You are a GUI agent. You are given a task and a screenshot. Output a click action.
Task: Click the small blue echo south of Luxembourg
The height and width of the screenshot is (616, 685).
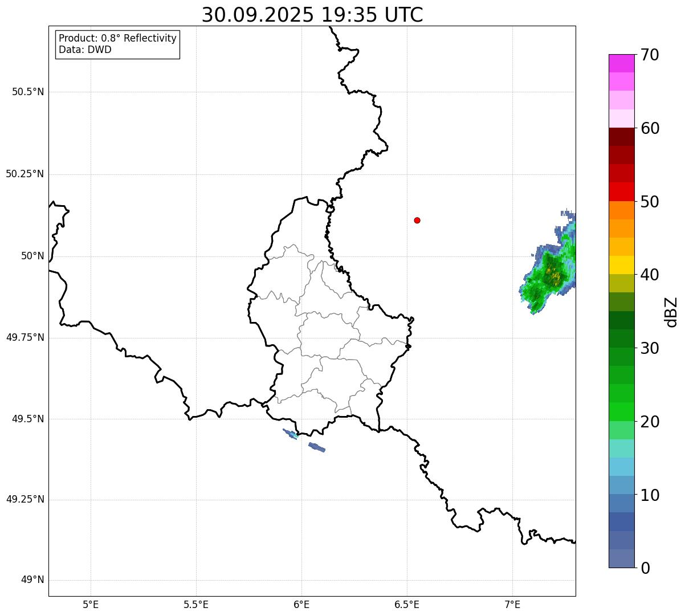pyautogui.click(x=317, y=447)
